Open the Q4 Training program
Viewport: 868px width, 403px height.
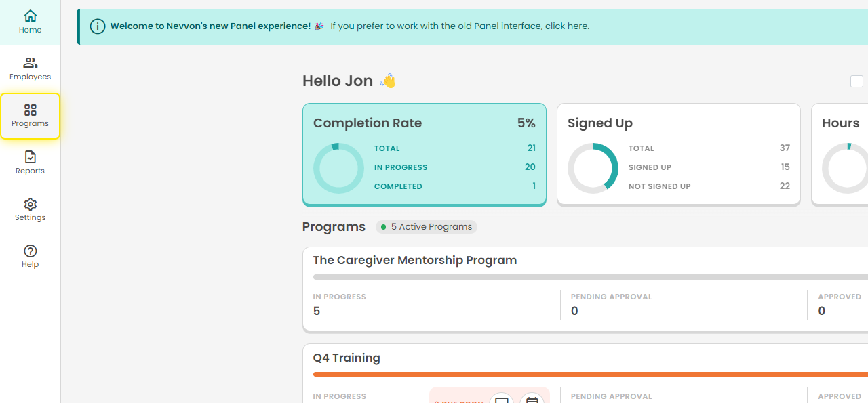point(347,358)
